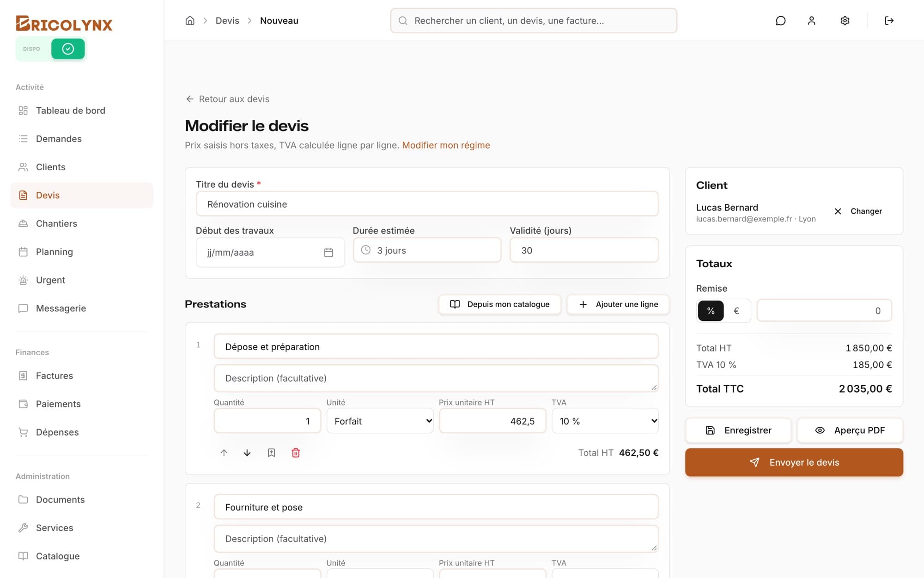Click Ajouter une ligne button
The height and width of the screenshot is (578, 924).
[x=618, y=304]
